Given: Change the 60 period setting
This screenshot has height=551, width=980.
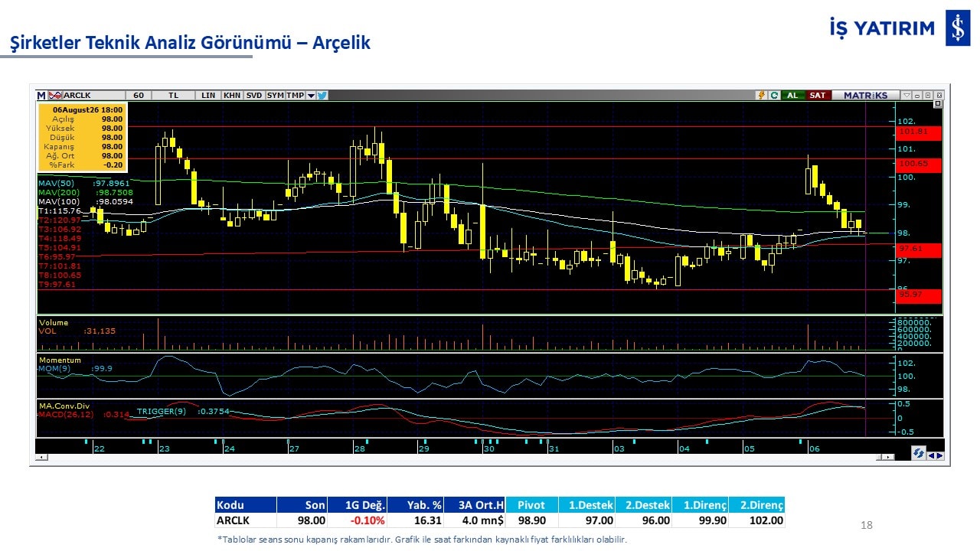Looking at the screenshot, I should [x=139, y=96].
